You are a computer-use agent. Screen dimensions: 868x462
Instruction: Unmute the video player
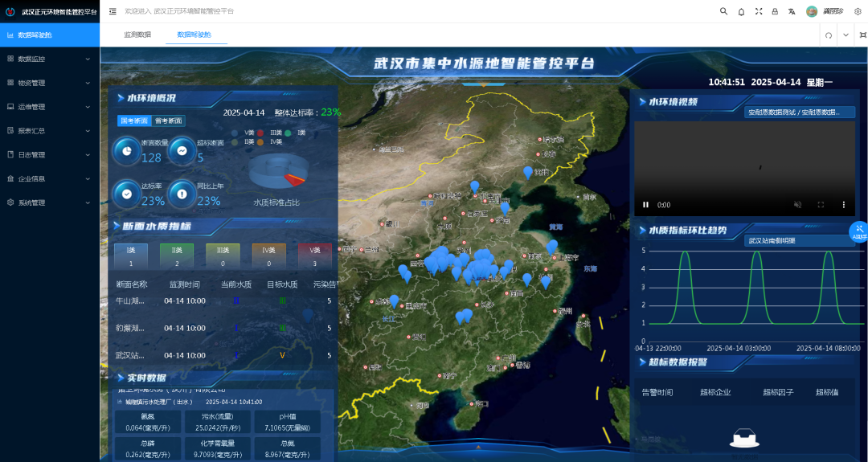coord(797,205)
